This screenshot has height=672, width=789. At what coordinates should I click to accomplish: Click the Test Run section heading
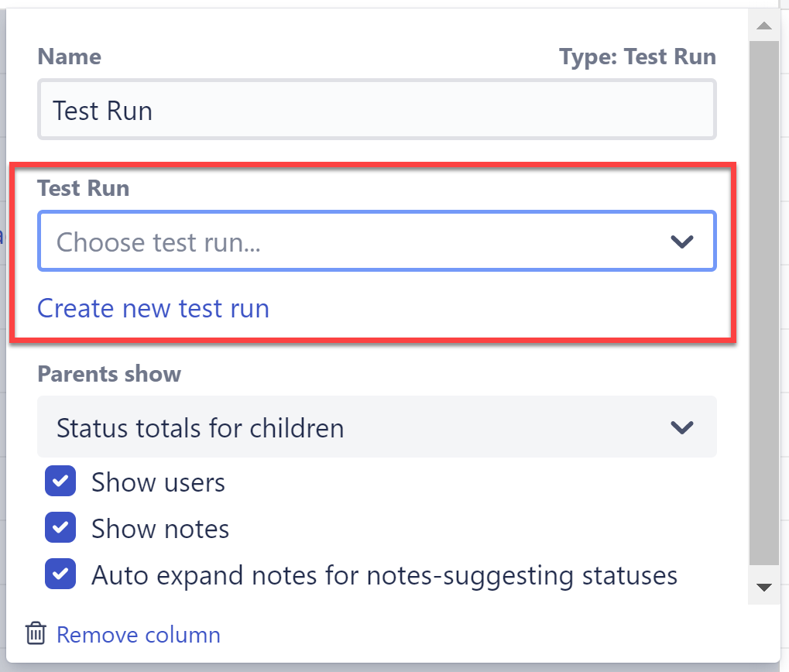(82, 187)
